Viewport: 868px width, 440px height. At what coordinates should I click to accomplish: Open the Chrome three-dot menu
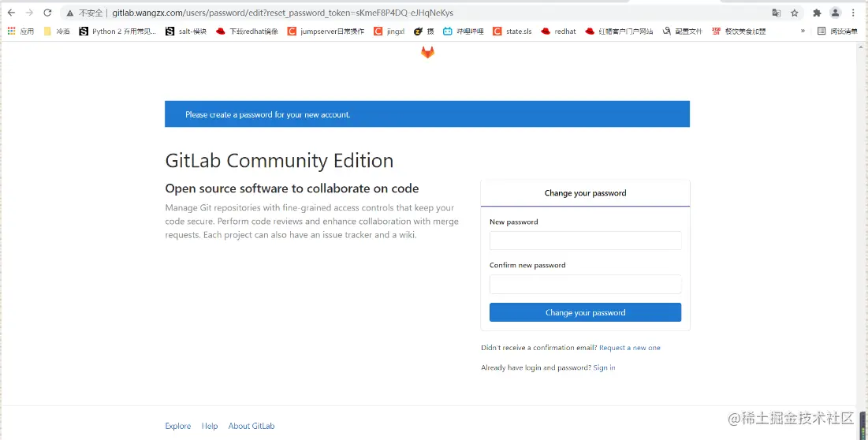853,13
